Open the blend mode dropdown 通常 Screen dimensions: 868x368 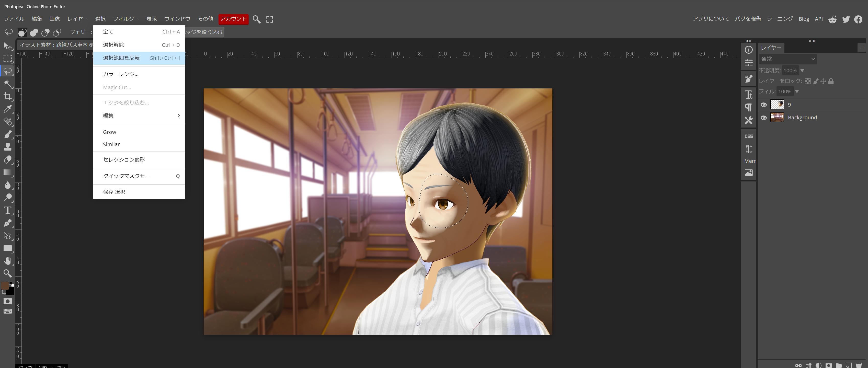click(787, 59)
